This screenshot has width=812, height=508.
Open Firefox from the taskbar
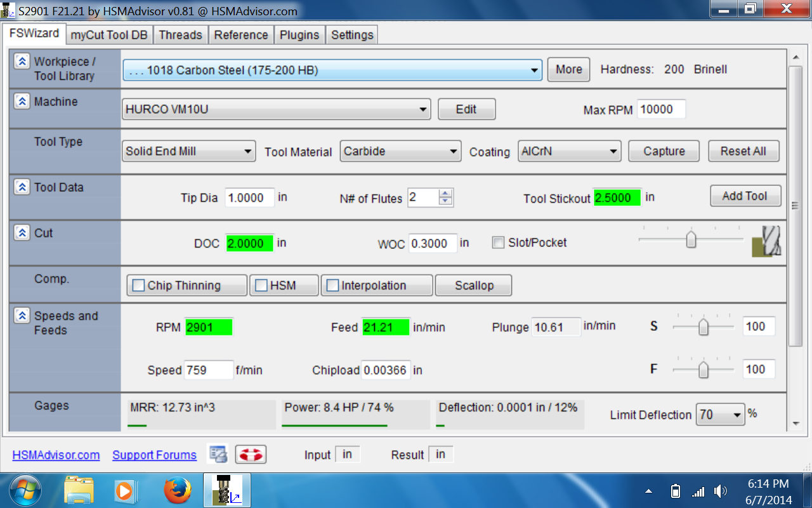[x=177, y=491]
